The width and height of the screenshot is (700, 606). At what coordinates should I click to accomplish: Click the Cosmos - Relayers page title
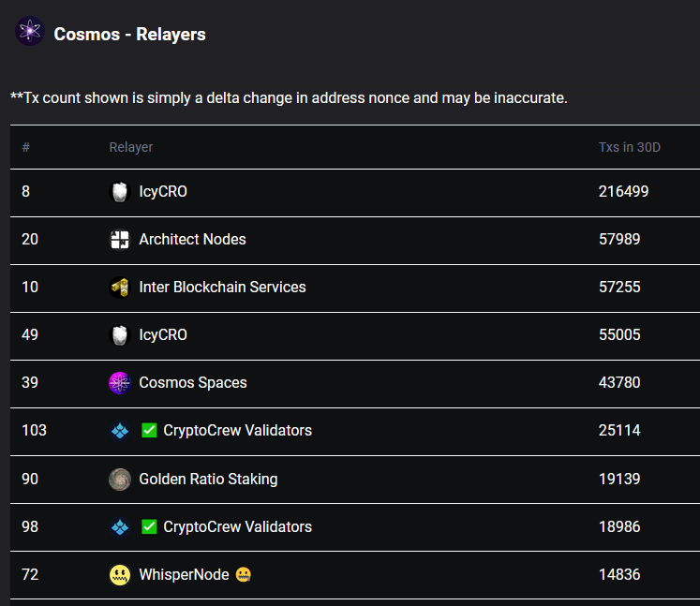(x=129, y=35)
